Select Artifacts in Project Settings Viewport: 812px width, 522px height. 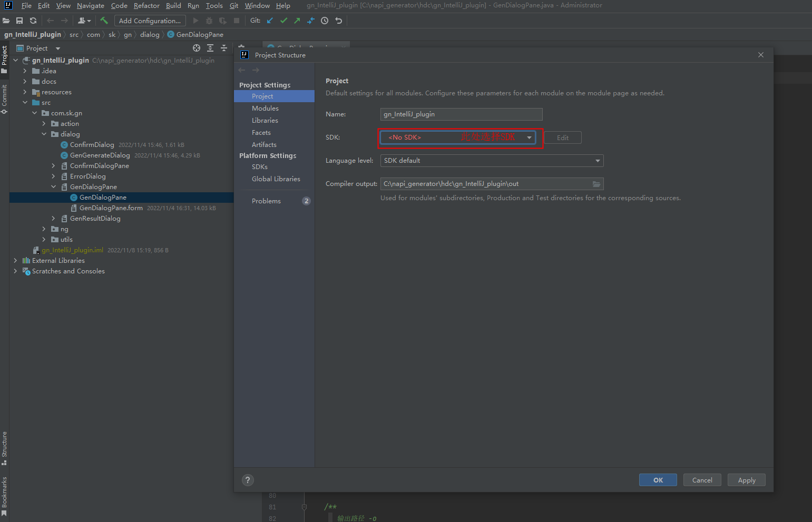[x=264, y=144]
